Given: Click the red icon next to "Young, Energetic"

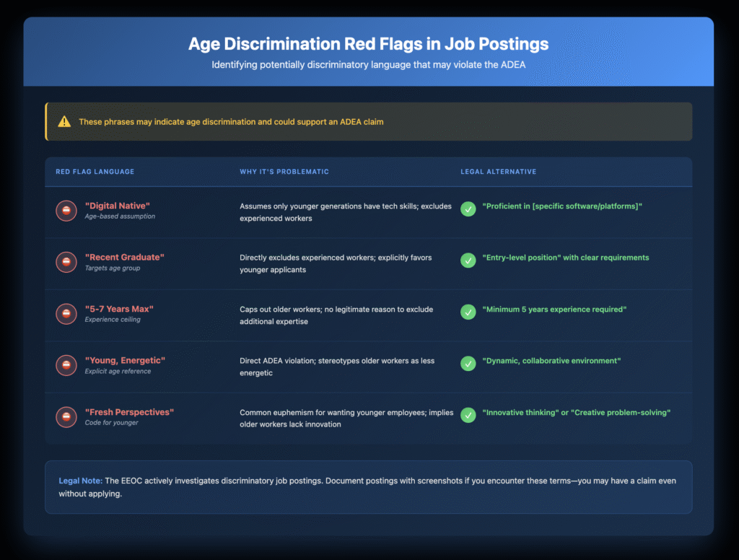Looking at the screenshot, I should [x=66, y=365].
